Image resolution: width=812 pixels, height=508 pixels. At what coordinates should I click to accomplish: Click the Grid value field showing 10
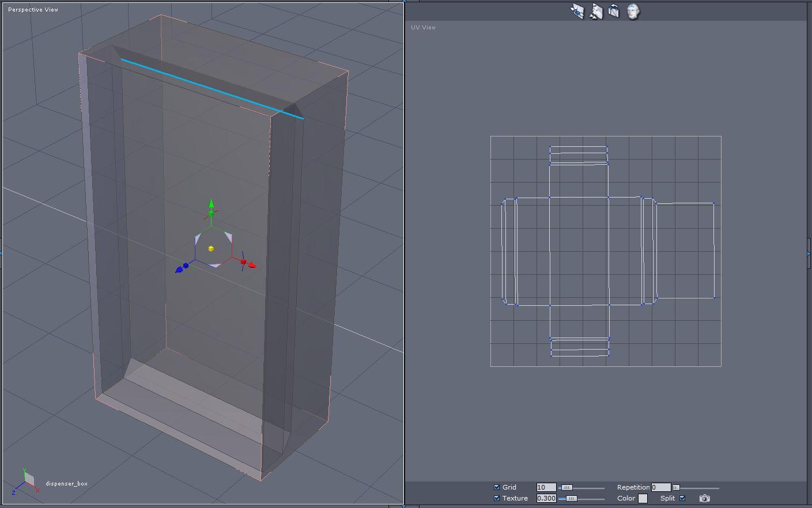click(x=546, y=487)
